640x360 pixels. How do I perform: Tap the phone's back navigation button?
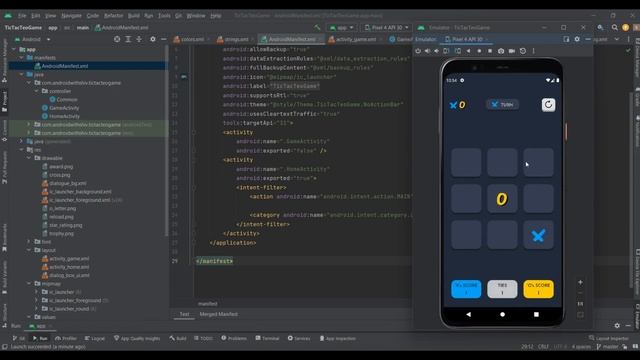[x=468, y=314]
